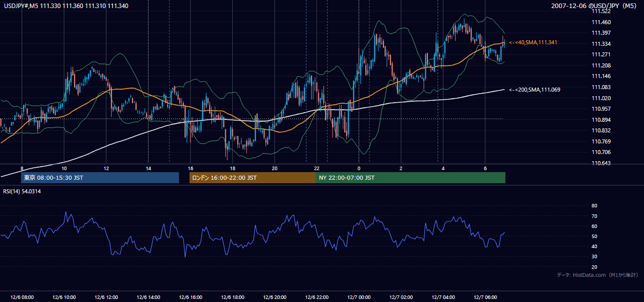Click hour label 6 on price chart axis
Image resolution: width=644 pixels, height=302 pixels.
click(x=485, y=168)
